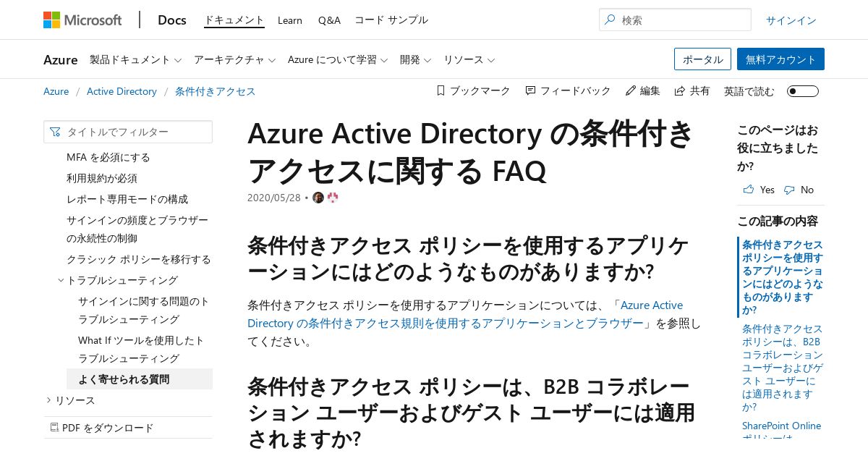Click the edit pencil icon
The image size is (868, 456).
coord(630,91)
